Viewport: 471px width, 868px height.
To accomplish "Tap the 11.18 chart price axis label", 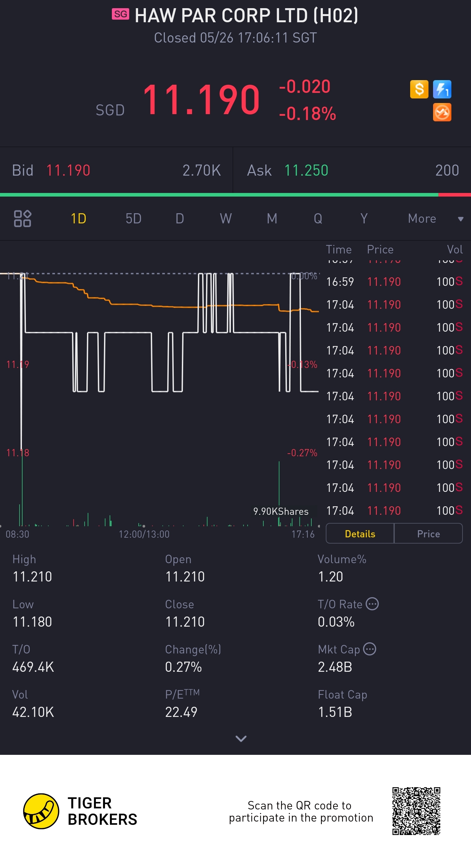I will (x=18, y=453).
